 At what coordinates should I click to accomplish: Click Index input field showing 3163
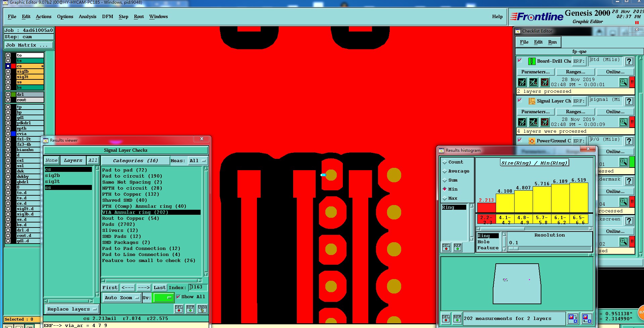[x=198, y=287]
